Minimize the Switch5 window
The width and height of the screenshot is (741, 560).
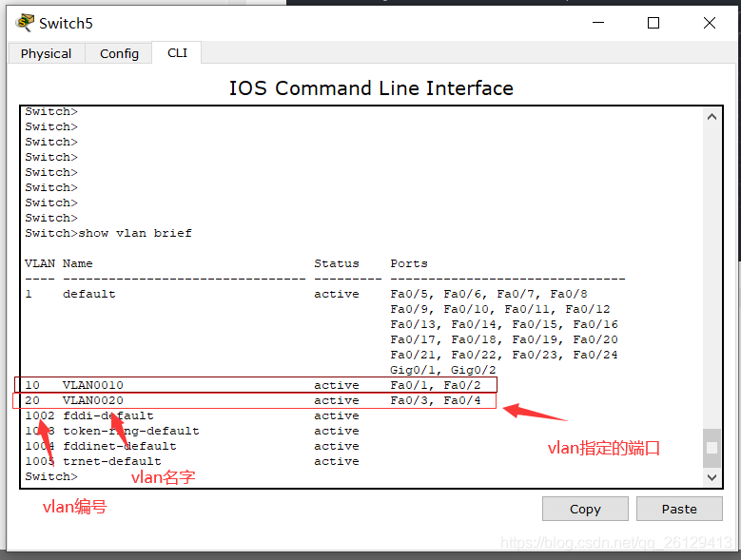coord(598,23)
